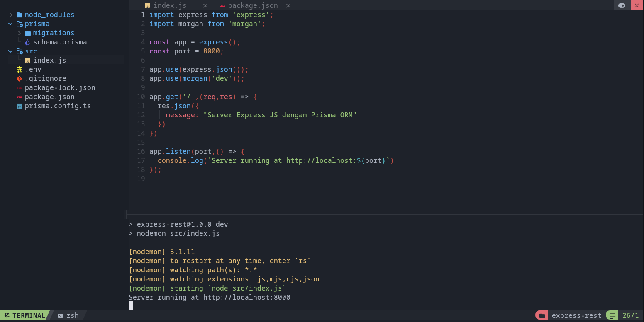This screenshot has width=644, height=322.
Task: Click the terminal icon beside zsh in statusline
Action: click(x=61, y=316)
